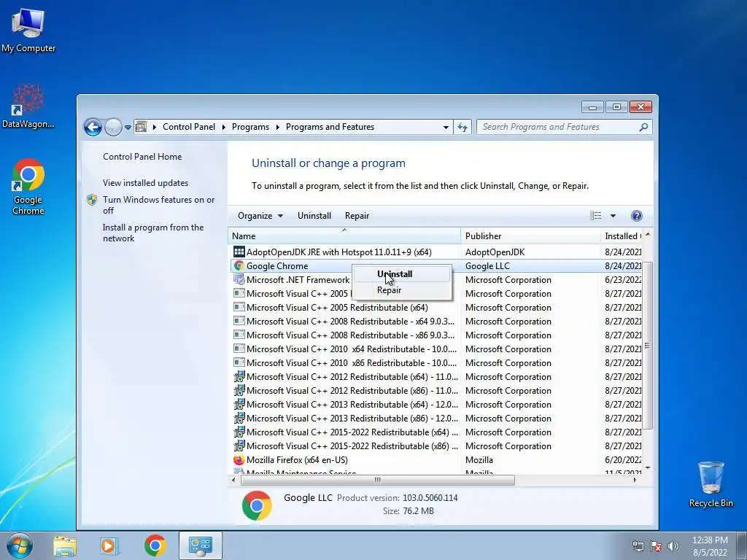Open the Windows Start button
Image resolution: width=747 pixels, height=560 pixels.
(20, 545)
